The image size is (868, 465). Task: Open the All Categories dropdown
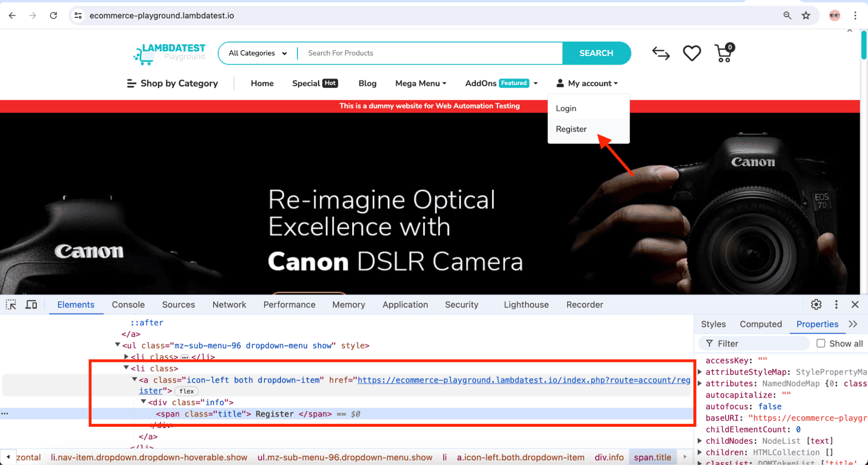(257, 53)
